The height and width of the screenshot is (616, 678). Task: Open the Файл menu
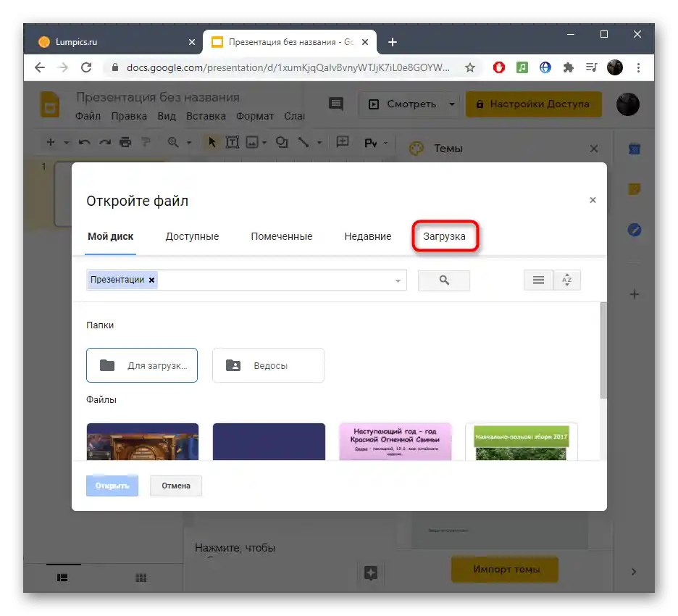point(88,116)
